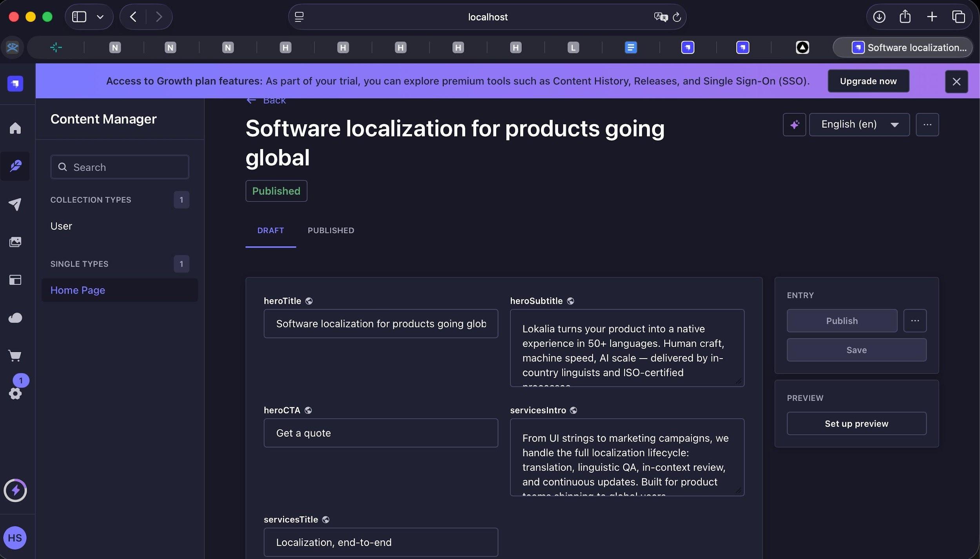Open the Deploy paper plane icon

coord(15,204)
